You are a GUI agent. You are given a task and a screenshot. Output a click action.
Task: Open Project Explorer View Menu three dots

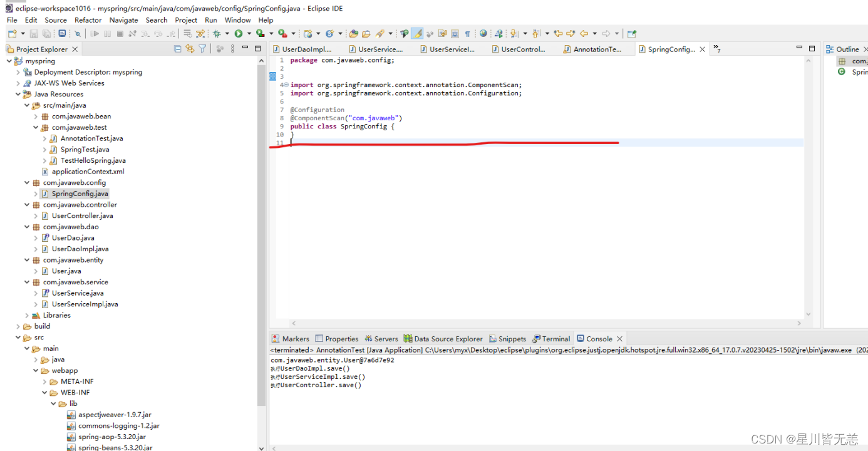pyautogui.click(x=232, y=49)
